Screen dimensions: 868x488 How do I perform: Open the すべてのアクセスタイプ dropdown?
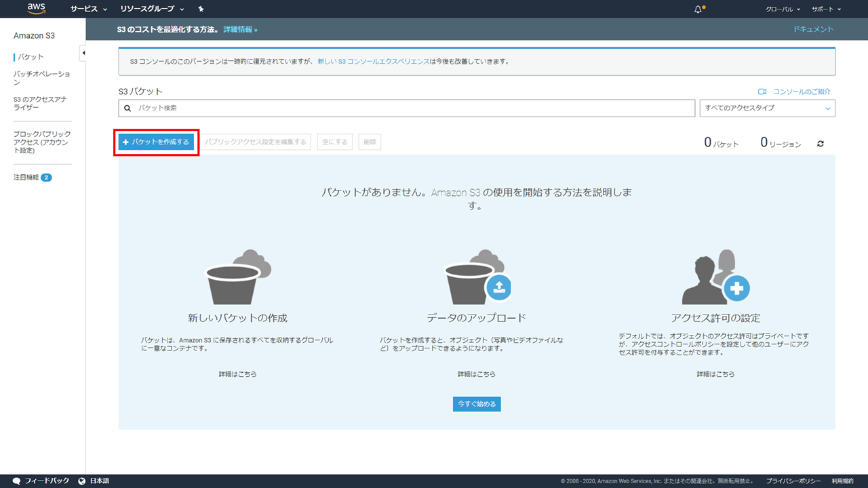[x=767, y=108]
